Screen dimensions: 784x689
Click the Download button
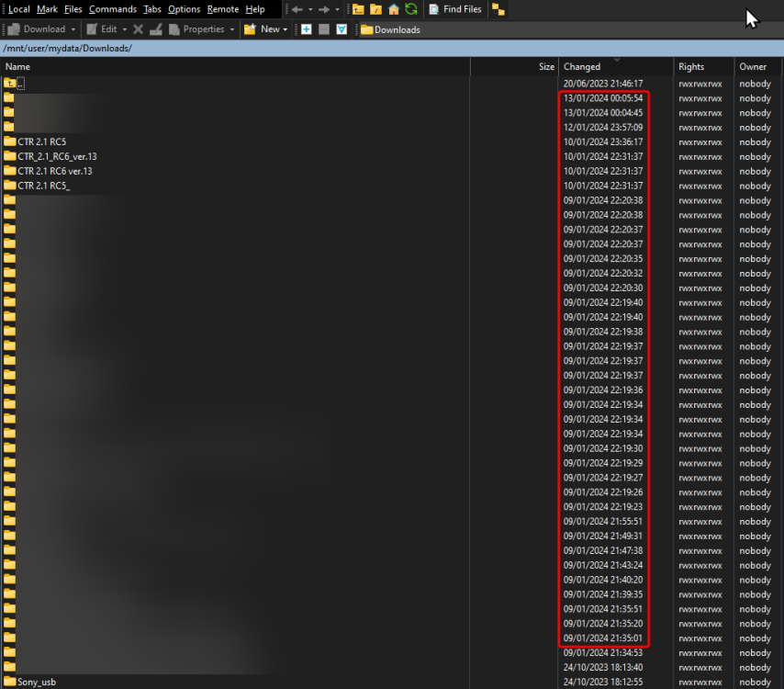pyautogui.click(x=36, y=29)
